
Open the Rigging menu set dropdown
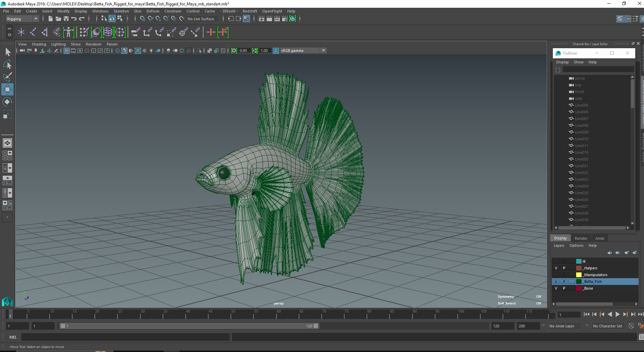22,19
